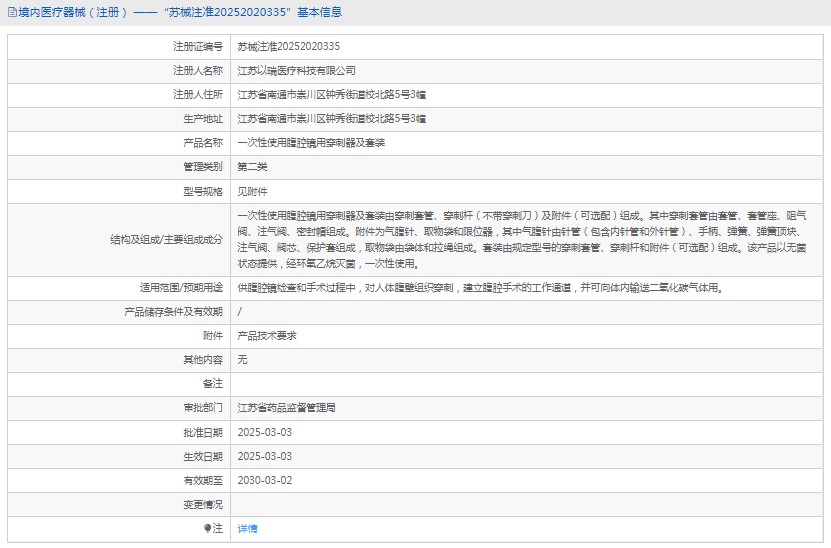
Task: Select registration number 苏械注准20252020335 in the table
Action: click(288, 47)
